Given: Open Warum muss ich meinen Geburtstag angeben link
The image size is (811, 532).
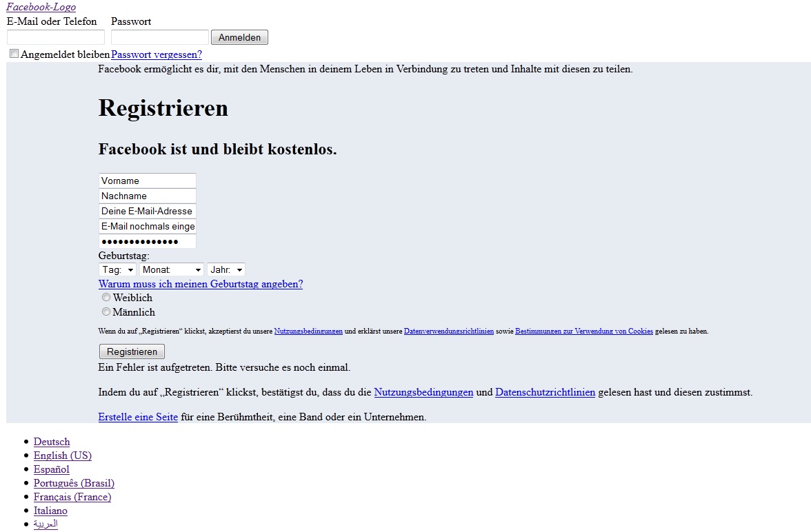Looking at the screenshot, I should pos(201,284).
